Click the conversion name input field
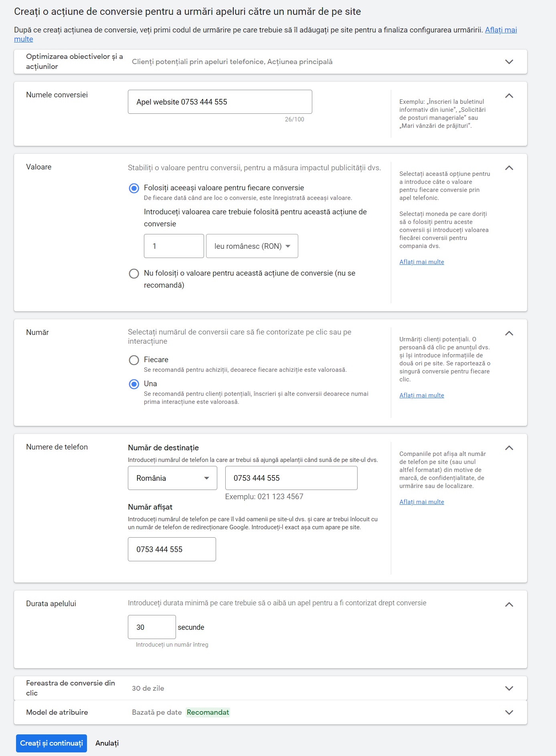This screenshot has width=556, height=756. point(220,102)
